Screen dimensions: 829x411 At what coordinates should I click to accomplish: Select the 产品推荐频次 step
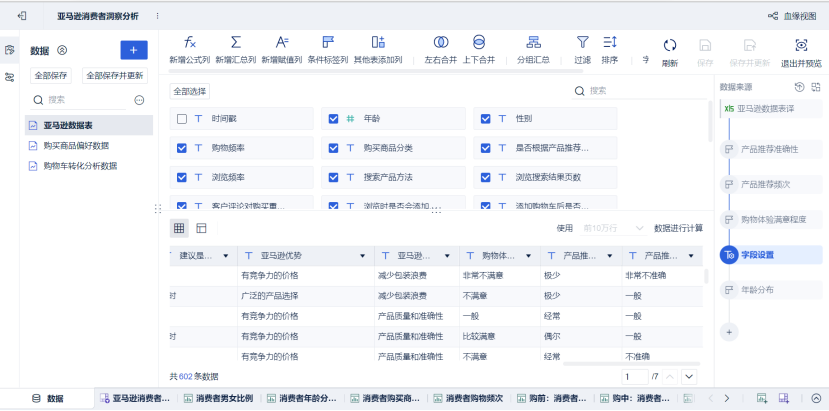coord(770,185)
